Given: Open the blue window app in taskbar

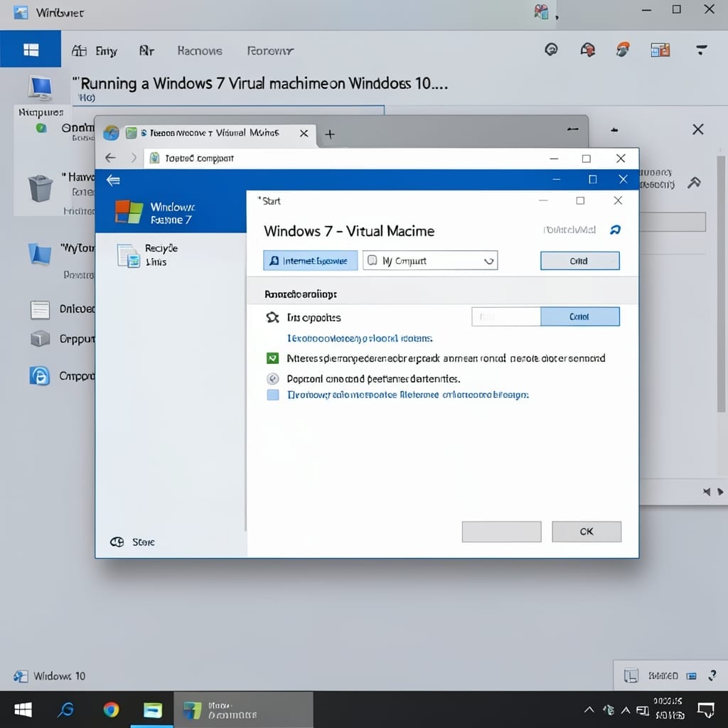Looking at the screenshot, I should point(152,710).
